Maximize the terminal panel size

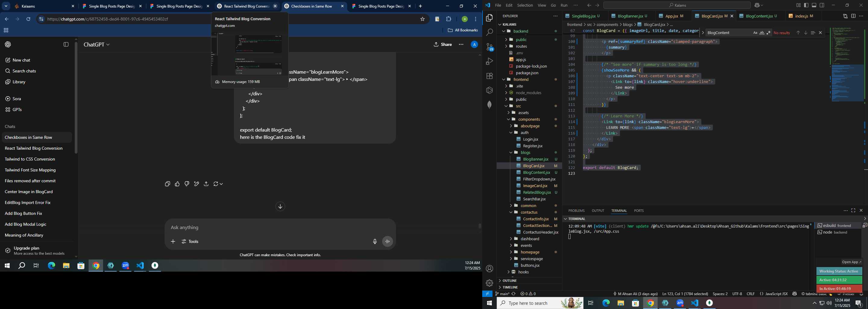pos(853,211)
